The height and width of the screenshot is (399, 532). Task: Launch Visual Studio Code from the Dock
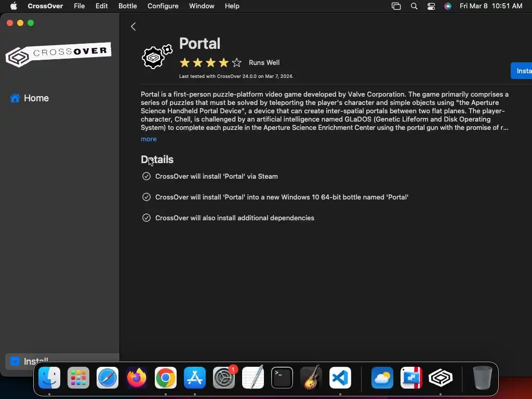click(340, 377)
